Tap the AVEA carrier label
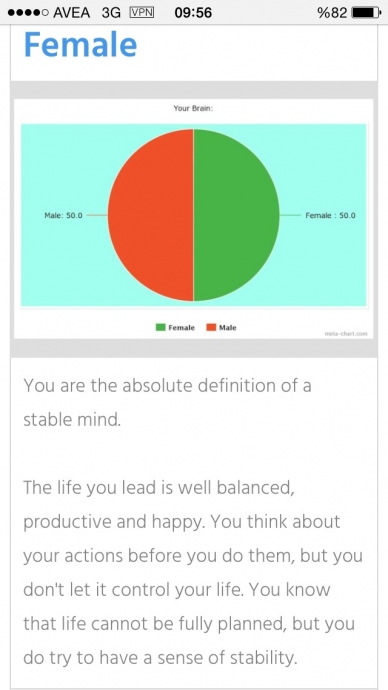This screenshot has height=690, width=388. 71,13
